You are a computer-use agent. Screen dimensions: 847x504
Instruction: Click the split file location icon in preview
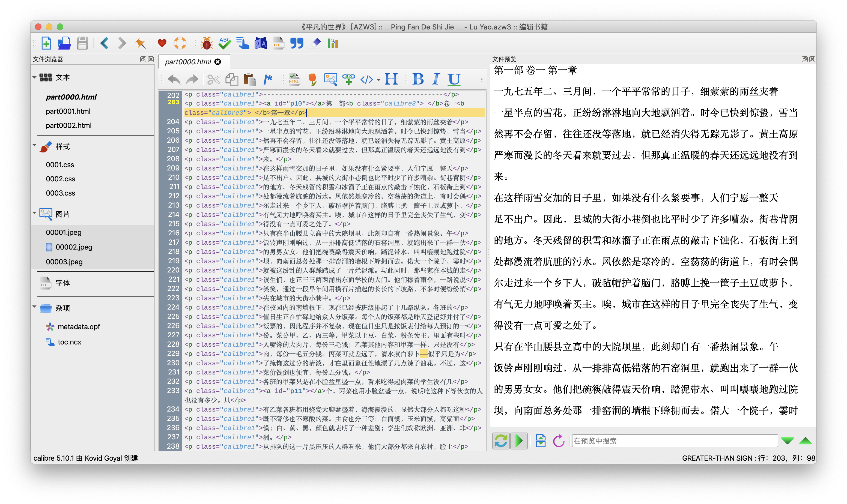540,441
